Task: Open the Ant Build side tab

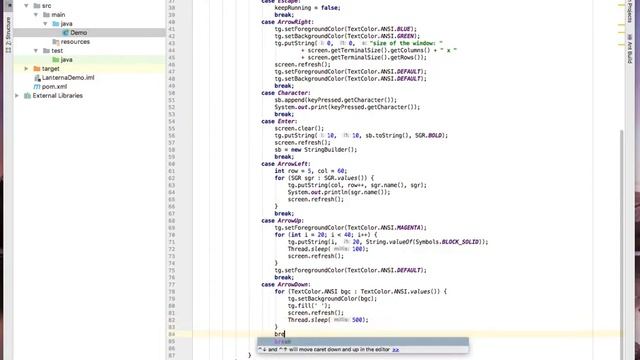Action: pos(629,49)
